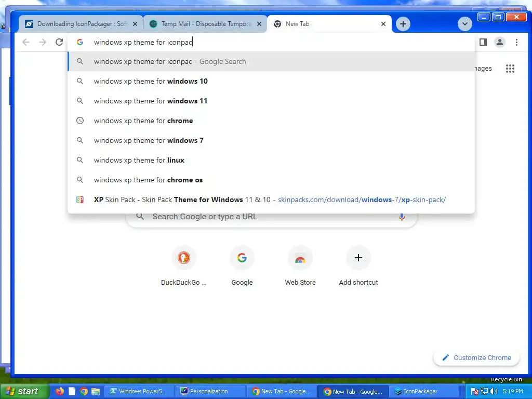Switch to Windows PowerShell taskbar button
The height and width of the screenshot is (399, 532).
pyautogui.click(x=138, y=391)
